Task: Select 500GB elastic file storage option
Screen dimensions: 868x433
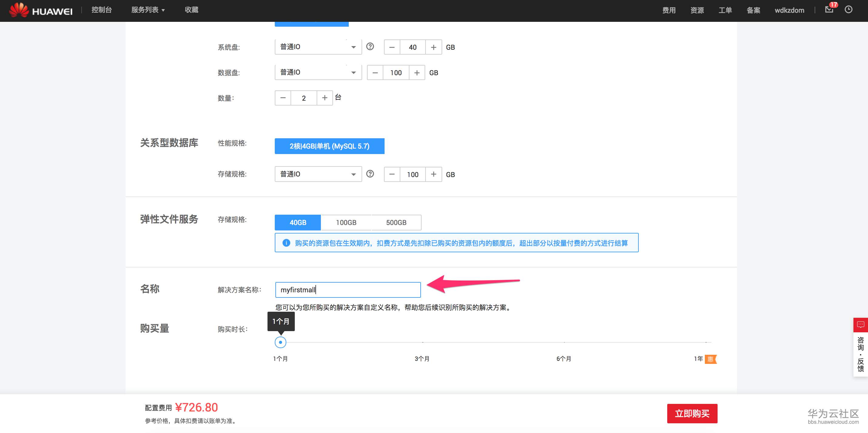Action: [396, 222]
